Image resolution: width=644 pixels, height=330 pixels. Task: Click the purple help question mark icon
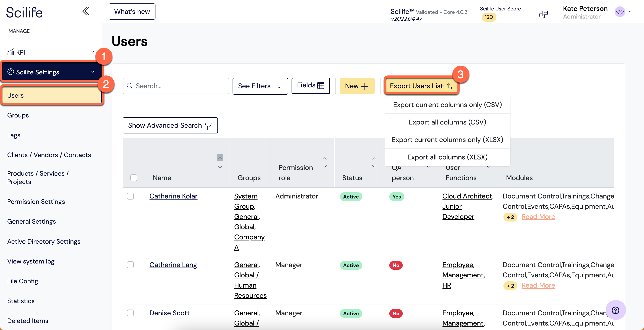point(615,310)
